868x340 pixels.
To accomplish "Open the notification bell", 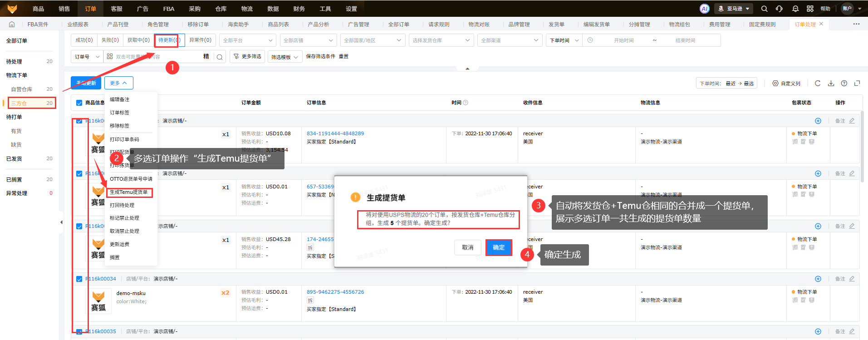I will pyautogui.click(x=795, y=9).
